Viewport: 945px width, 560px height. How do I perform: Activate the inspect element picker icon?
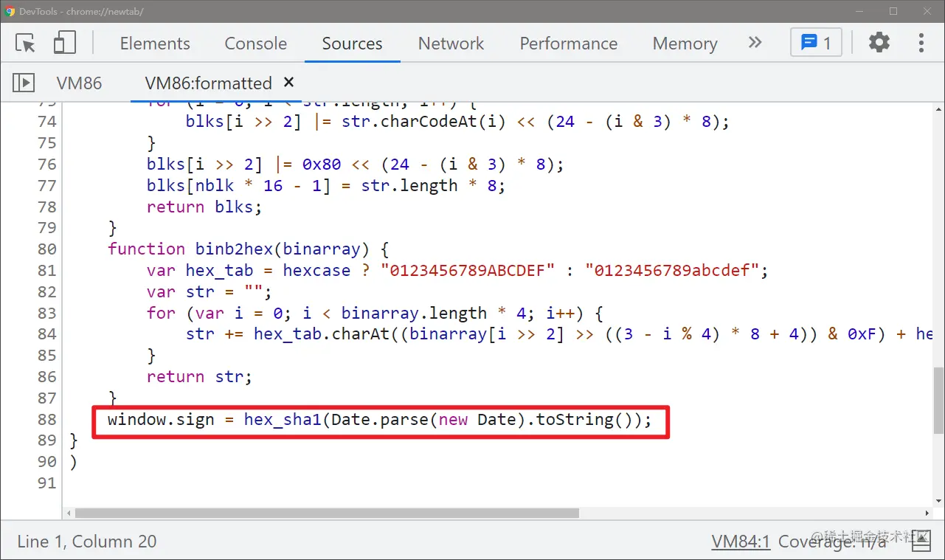(x=26, y=44)
